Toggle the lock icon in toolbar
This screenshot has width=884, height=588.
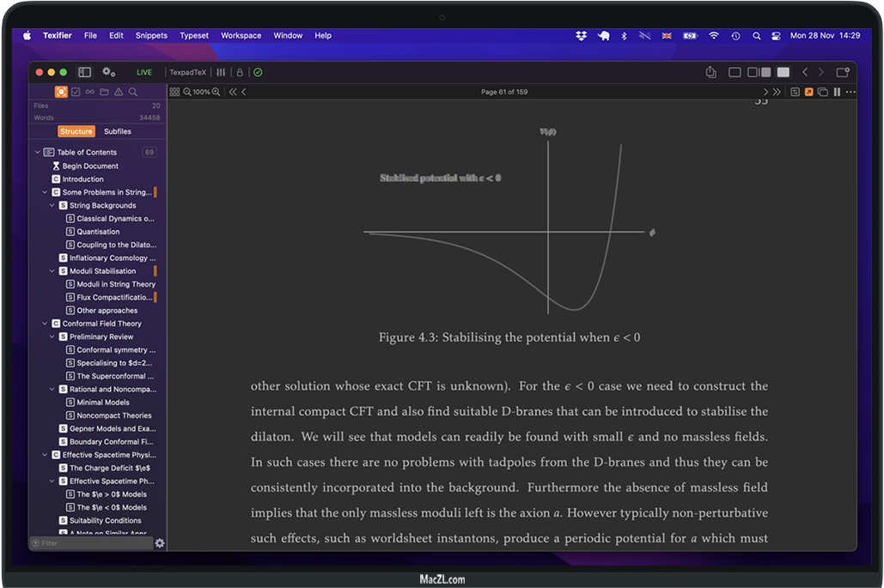[240, 73]
